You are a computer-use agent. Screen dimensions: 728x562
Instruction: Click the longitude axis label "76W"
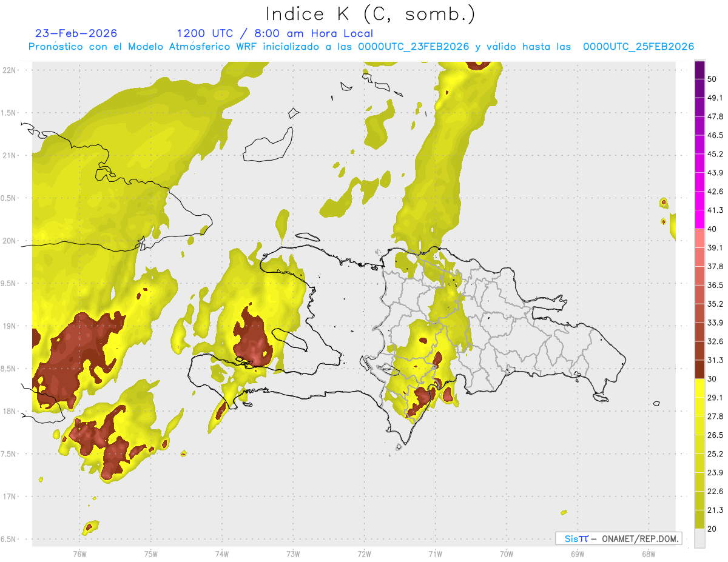point(79,554)
